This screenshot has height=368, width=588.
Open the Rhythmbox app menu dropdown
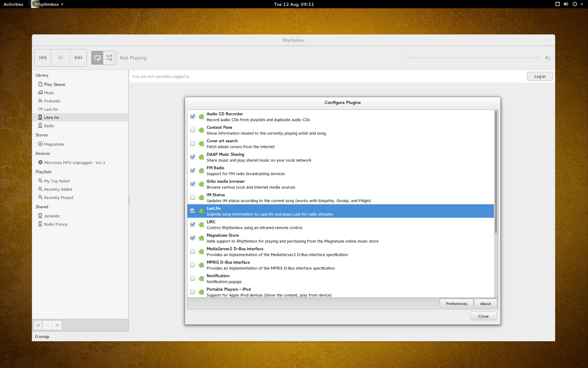click(x=47, y=4)
